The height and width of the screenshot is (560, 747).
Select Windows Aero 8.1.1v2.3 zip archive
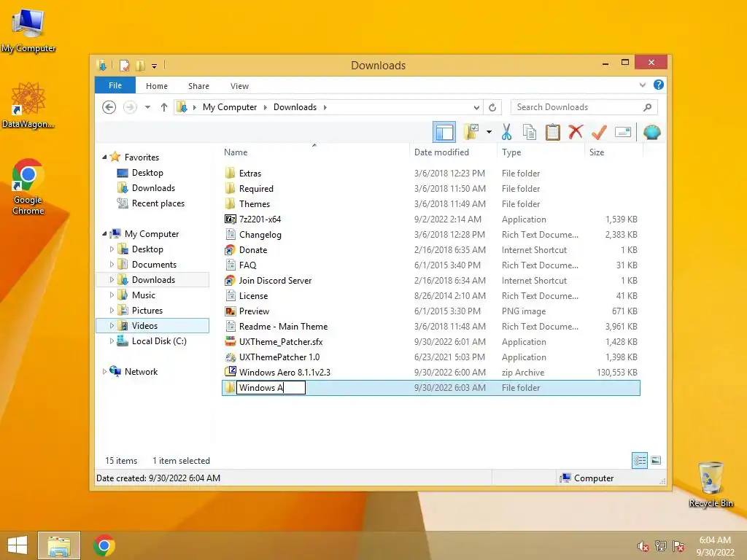point(431,373)
